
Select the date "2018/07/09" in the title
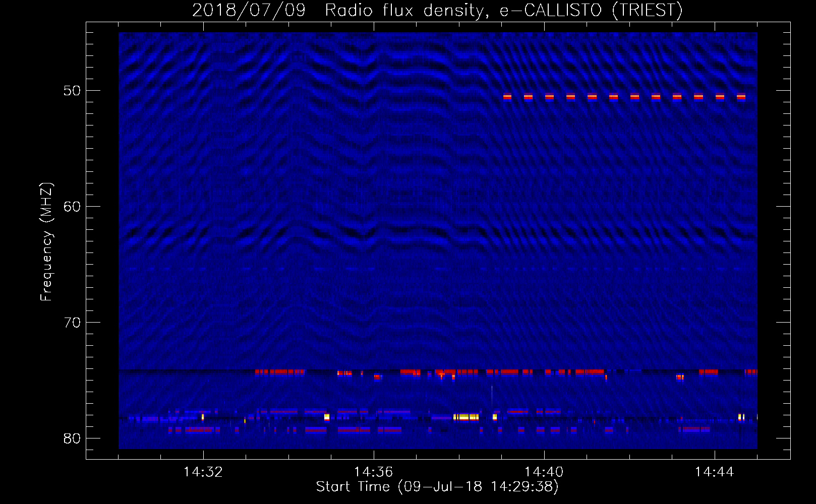coord(249,10)
